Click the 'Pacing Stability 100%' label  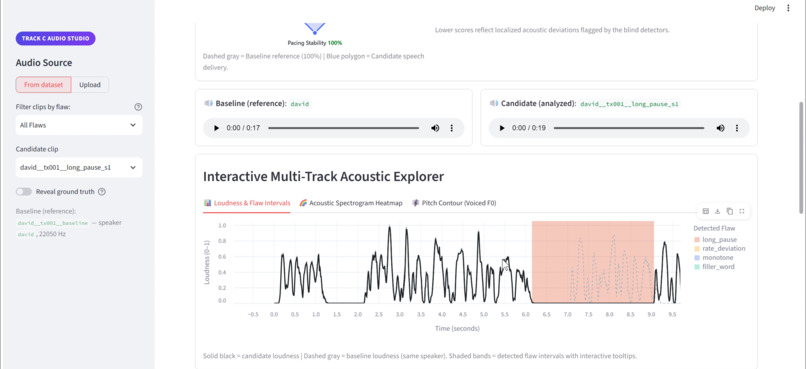(x=315, y=43)
